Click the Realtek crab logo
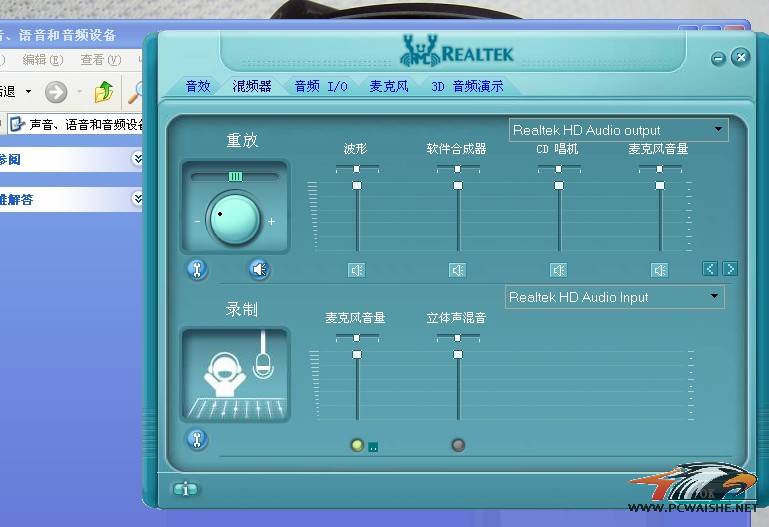 pos(420,50)
